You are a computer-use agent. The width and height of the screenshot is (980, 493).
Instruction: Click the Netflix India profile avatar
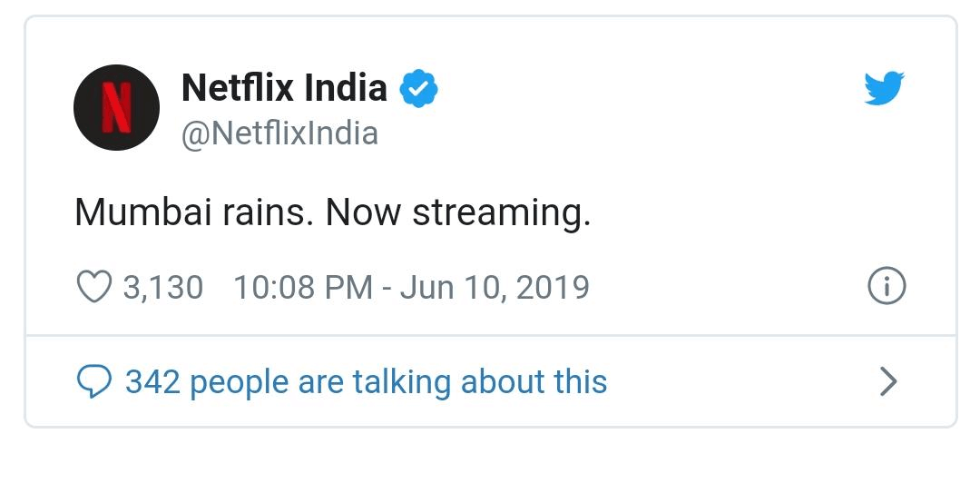click(x=116, y=108)
